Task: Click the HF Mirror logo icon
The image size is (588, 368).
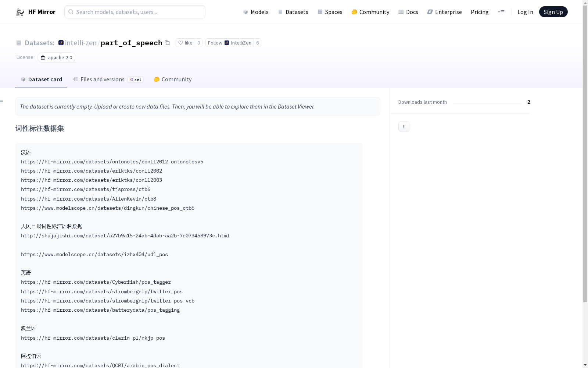Action: [20, 12]
